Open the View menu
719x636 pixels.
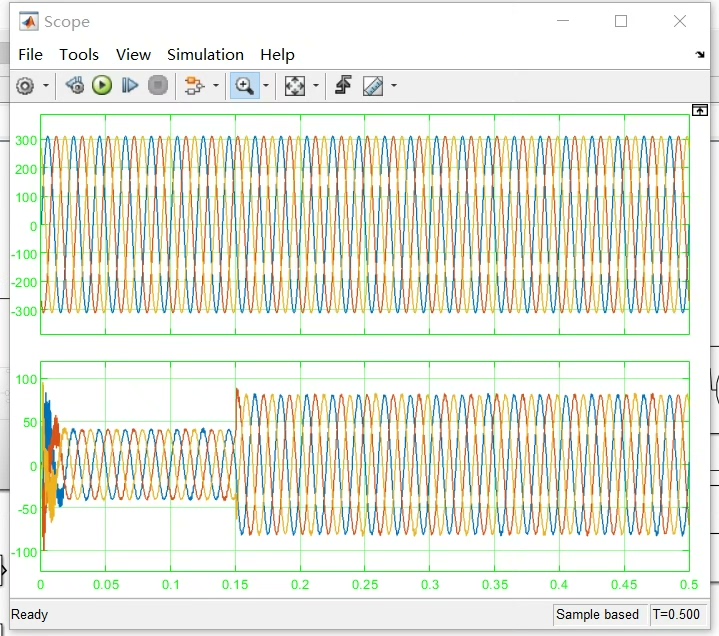click(133, 55)
